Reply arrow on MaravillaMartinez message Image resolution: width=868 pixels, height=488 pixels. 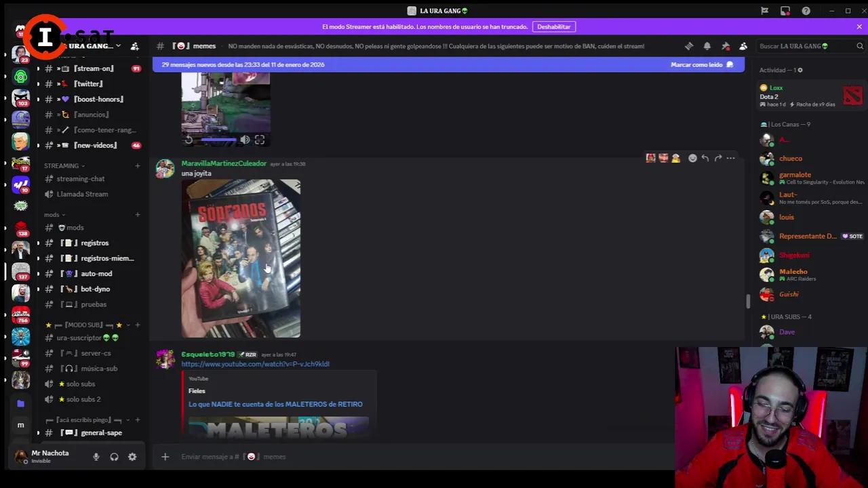click(x=705, y=158)
